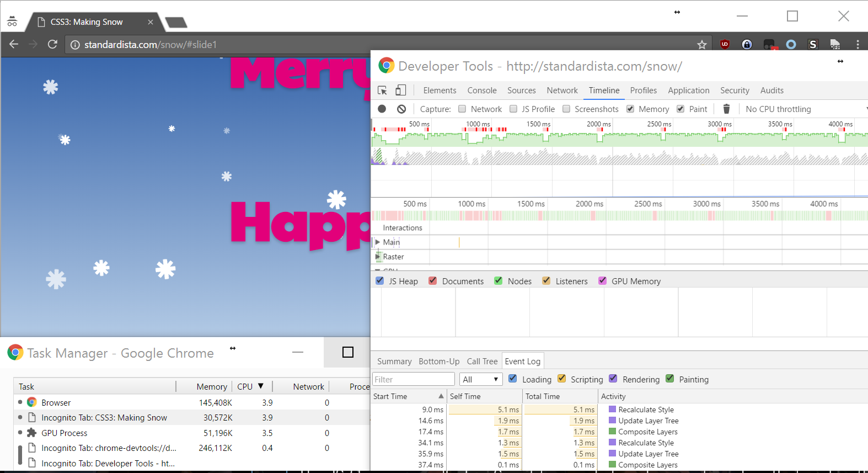The width and height of the screenshot is (868, 473).
Task: Open the blue ring extension icon
Action: pyautogui.click(x=791, y=44)
